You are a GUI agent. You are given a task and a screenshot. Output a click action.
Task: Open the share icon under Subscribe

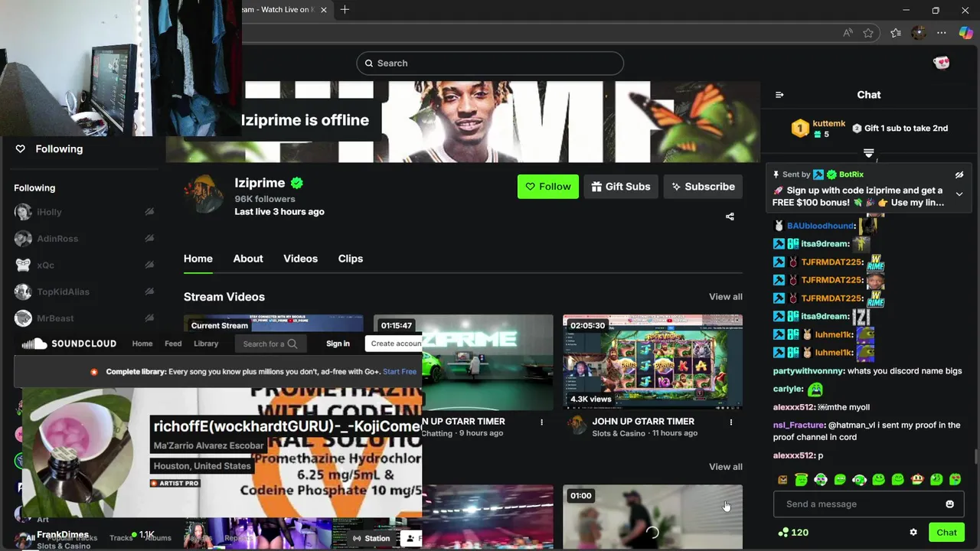click(730, 217)
